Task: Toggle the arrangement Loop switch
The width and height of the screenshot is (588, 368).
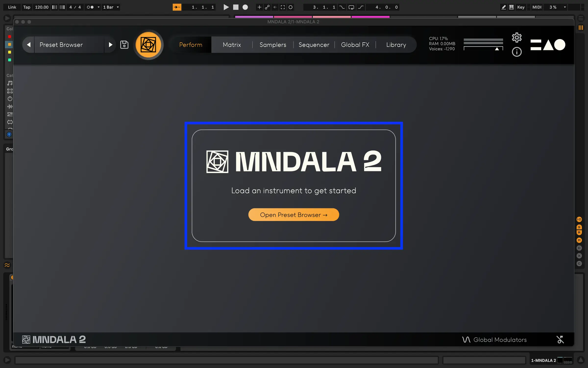Action: pos(351,7)
